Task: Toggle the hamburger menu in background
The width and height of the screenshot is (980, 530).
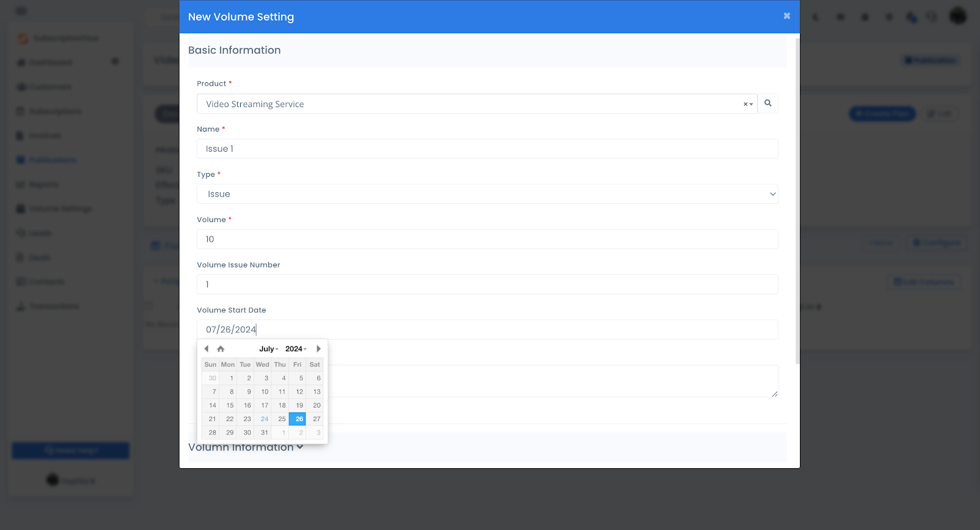Action: pos(21,11)
